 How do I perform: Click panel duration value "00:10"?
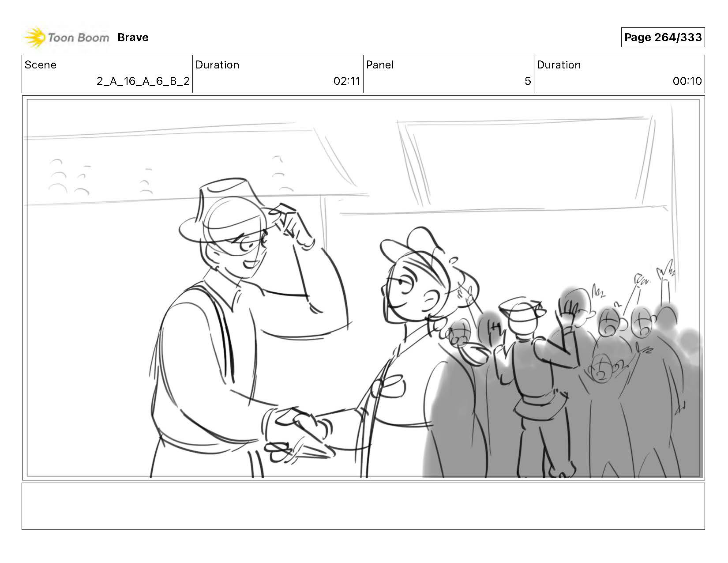coord(687,81)
